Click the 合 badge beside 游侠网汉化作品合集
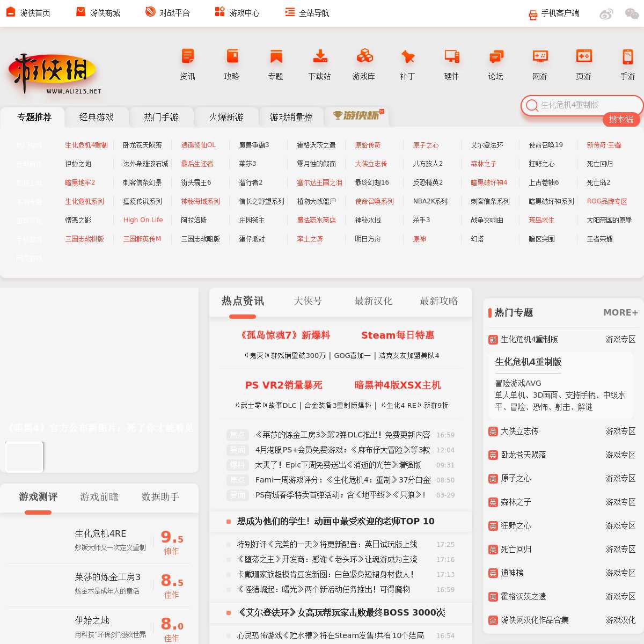Image resolution: width=644 pixels, height=644 pixels. 493,620
